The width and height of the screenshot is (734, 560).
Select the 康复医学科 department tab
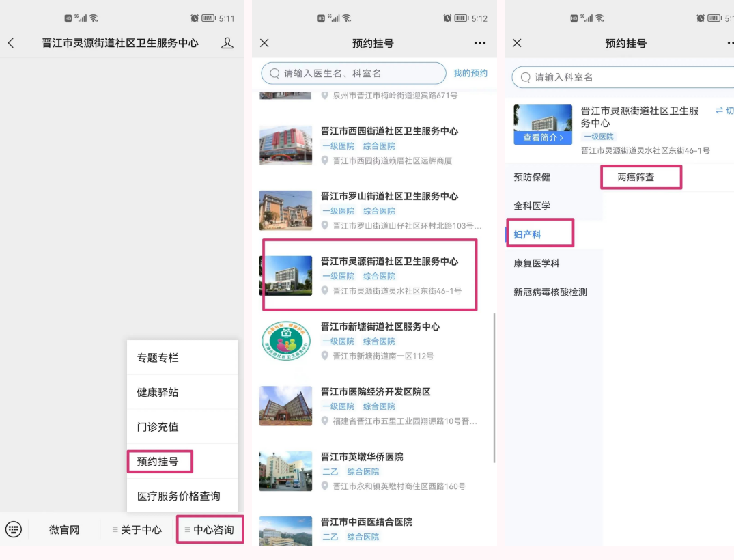tap(537, 263)
